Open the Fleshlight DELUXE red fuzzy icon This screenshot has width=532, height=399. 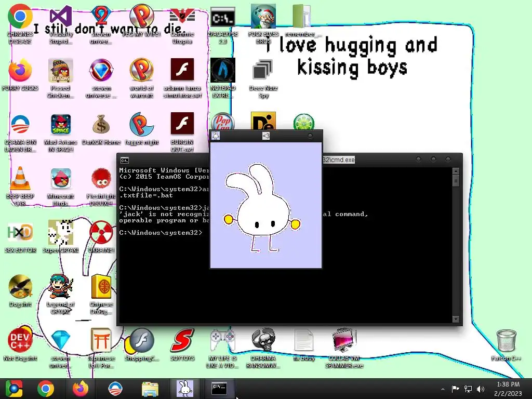click(x=101, y=178)
